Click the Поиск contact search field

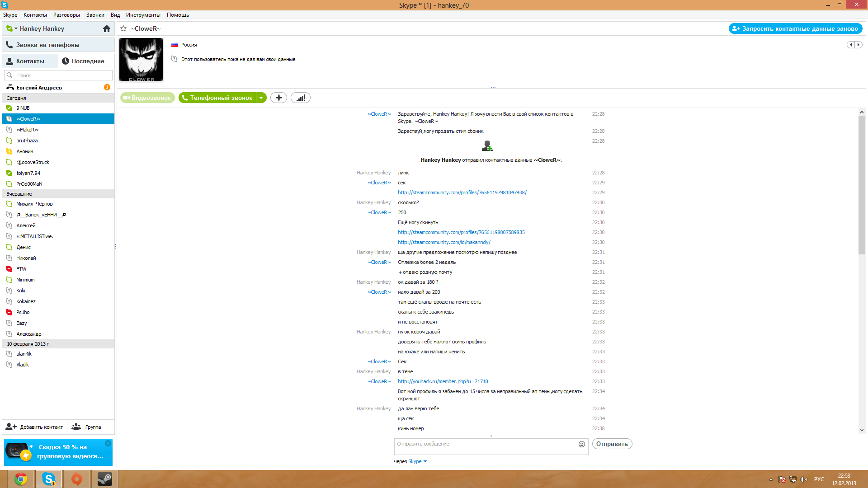click(x=58, y=75)
